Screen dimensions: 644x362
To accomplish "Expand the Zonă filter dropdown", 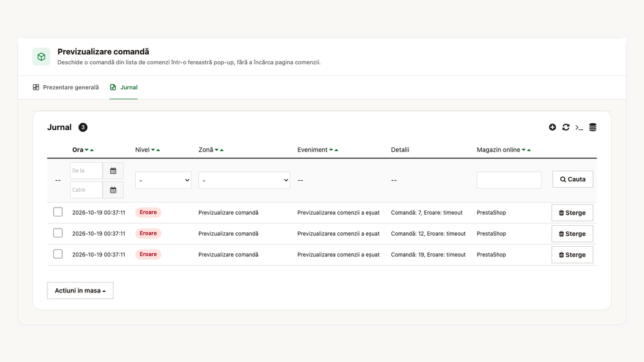I will pos(244,180).
